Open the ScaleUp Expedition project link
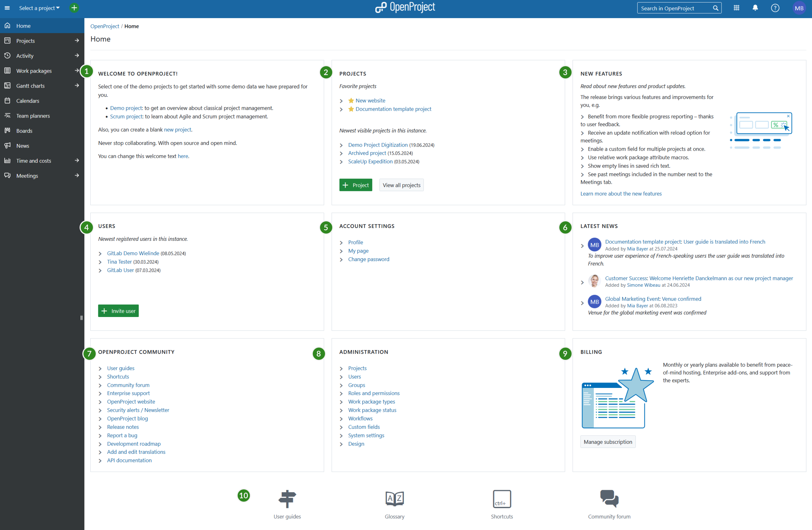 point(370,162)
